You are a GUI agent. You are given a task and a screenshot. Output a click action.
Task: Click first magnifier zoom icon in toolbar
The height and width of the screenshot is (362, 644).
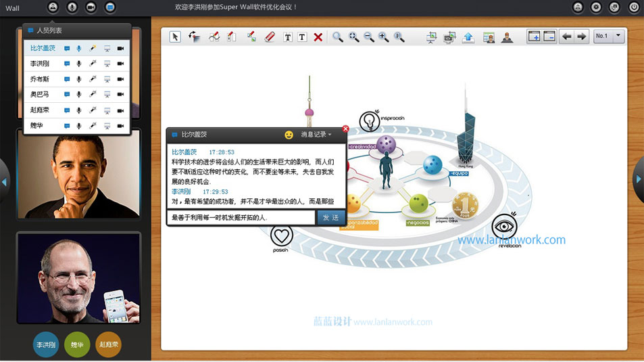point(338,37)
